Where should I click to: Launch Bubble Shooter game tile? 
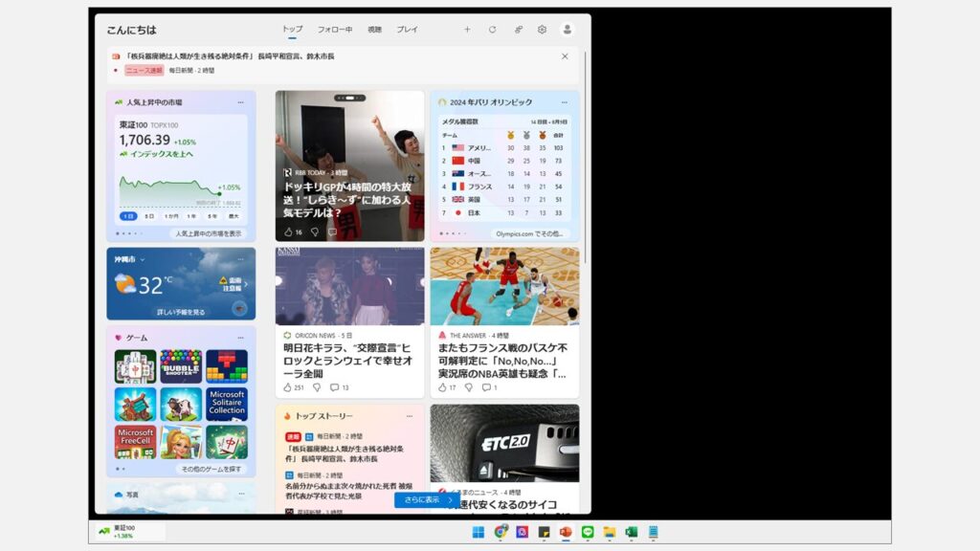181,365
